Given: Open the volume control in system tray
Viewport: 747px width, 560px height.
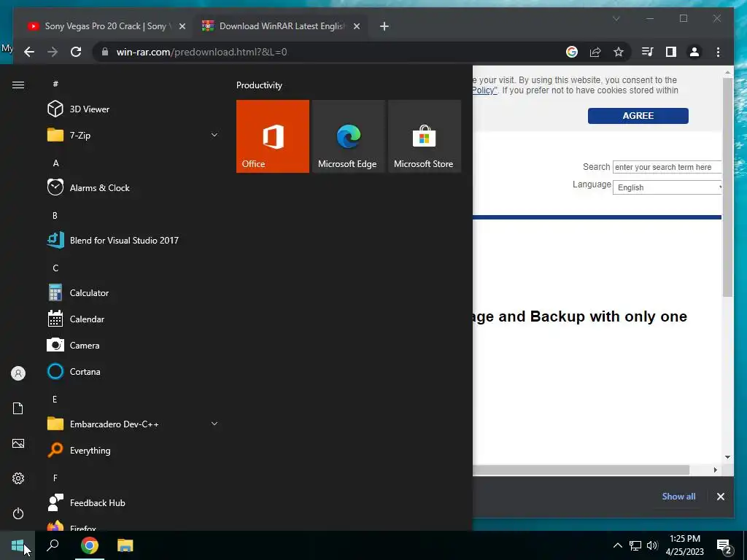Looking at the screenshot, I should point(652,545).
